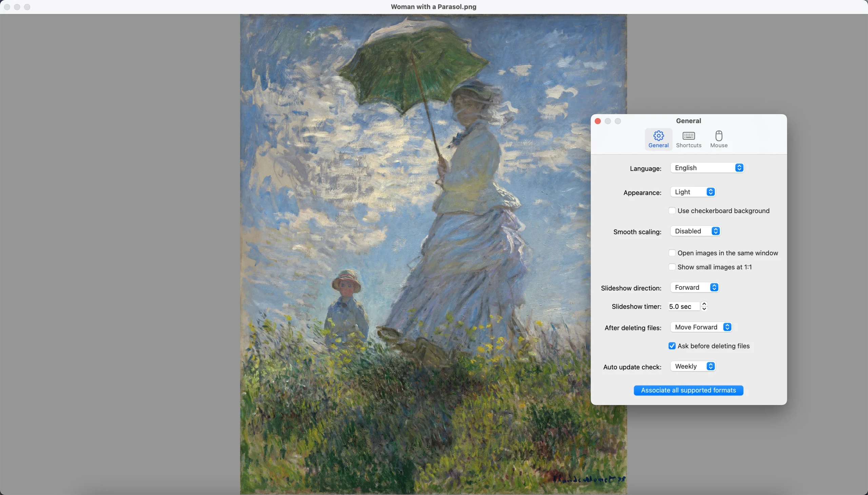Open the General preferences gear icon
This screenshot has height=495, width=868.
[658, 139]
